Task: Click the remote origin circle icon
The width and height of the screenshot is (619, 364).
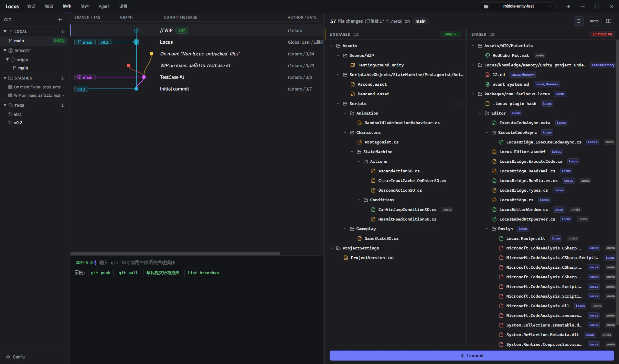Action: click(13, 60)
